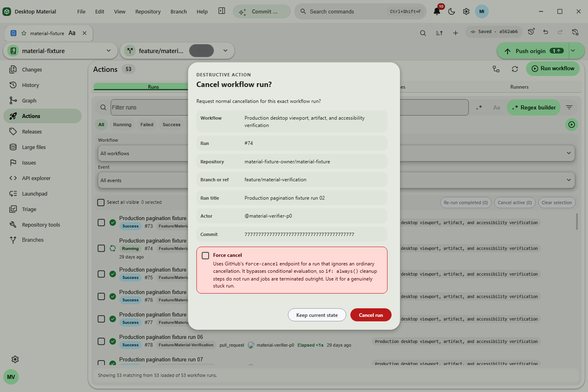Tick the checkbox for run #76
588x392 pixels.
[101, 296]
